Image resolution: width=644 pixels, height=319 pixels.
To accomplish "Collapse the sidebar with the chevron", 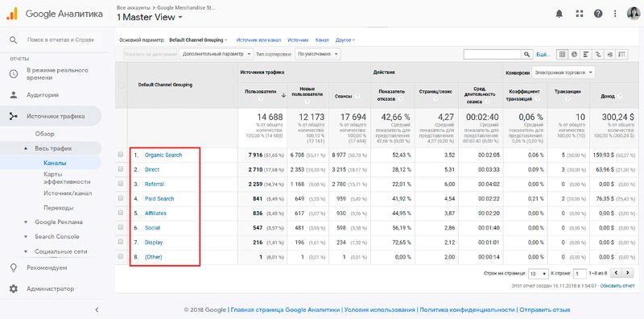I will 97,309.
